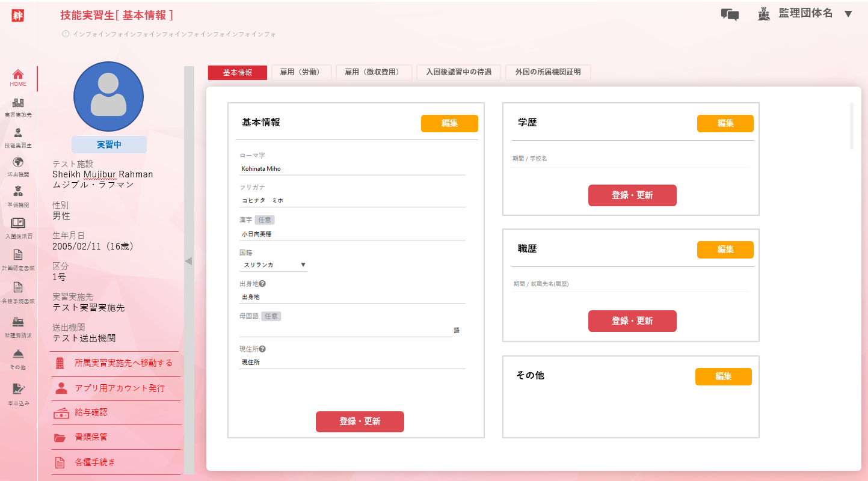The width and height of the screenshot is (868, 481).
Task: Click the HOME icon in sidebar
Action: (18, 75)
